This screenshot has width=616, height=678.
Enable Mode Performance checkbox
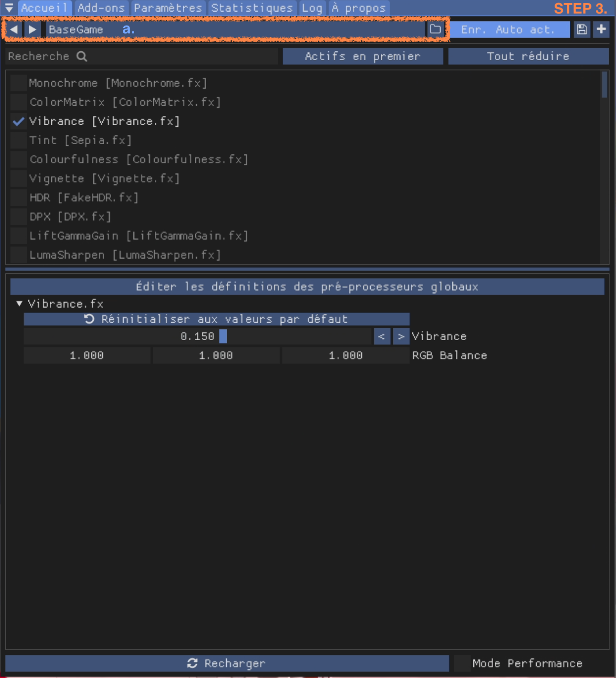point(462,663)
